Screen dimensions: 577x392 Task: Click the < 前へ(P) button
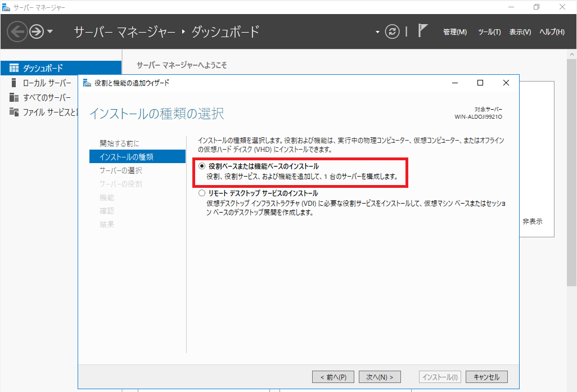coord(333,377)
